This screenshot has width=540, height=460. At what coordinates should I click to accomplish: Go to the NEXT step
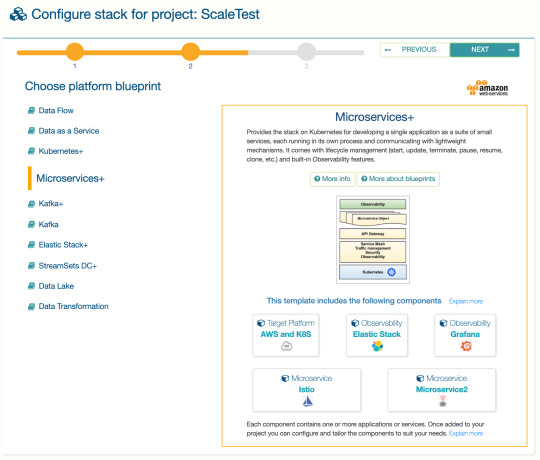[485, 50]
